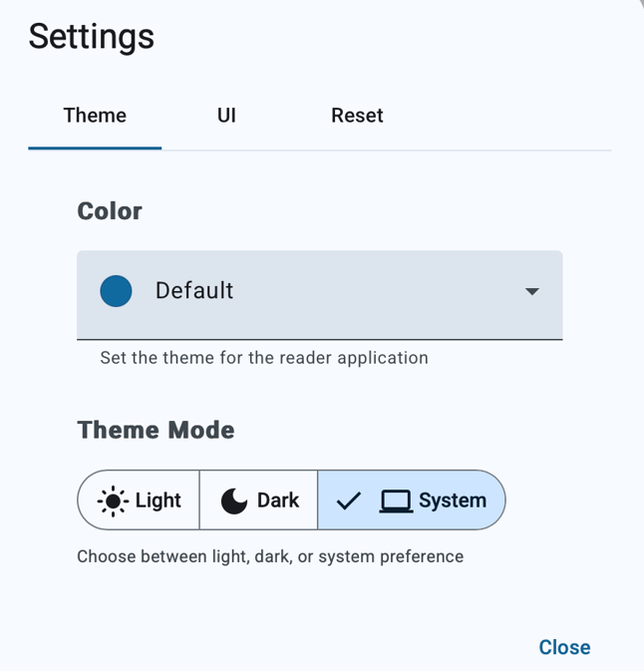The width and height of the screenshot is (644, 671).
Task: Select the System theme mode label
Action: 453,501
